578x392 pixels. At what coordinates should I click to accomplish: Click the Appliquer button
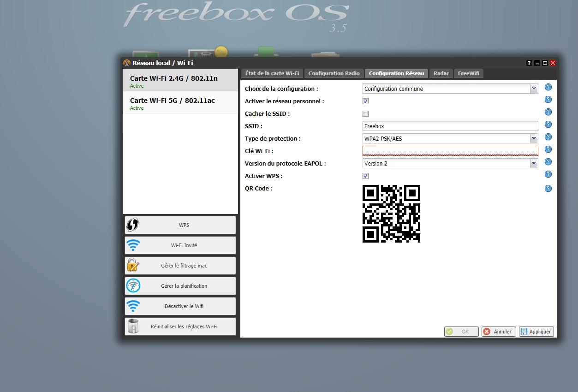pos(536,332)
